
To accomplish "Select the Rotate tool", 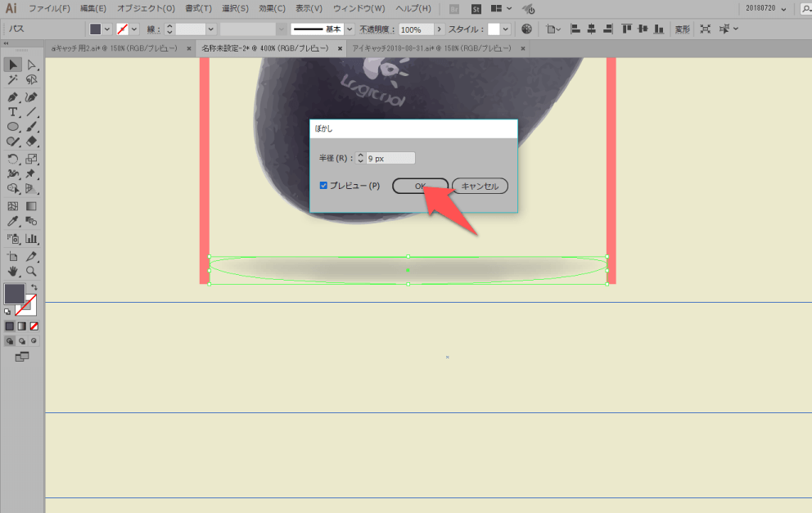I will point(13,159).
